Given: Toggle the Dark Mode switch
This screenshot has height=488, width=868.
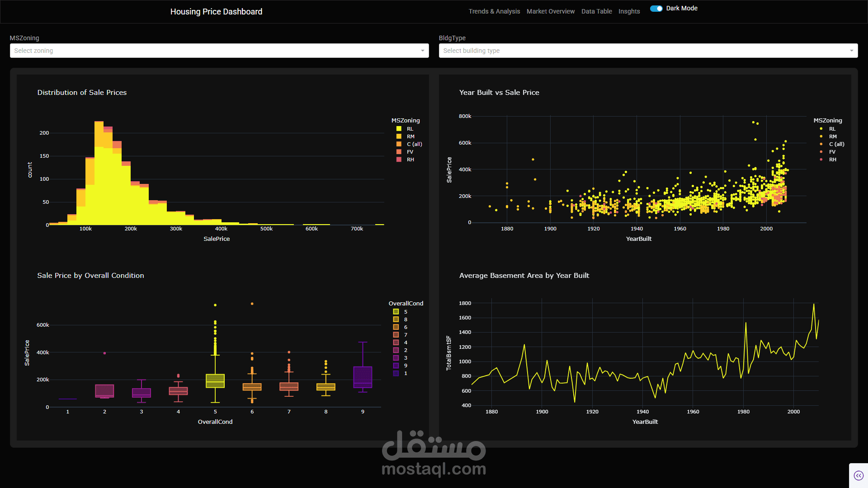Looking at the screenshot, I should (x=656, y=9).
